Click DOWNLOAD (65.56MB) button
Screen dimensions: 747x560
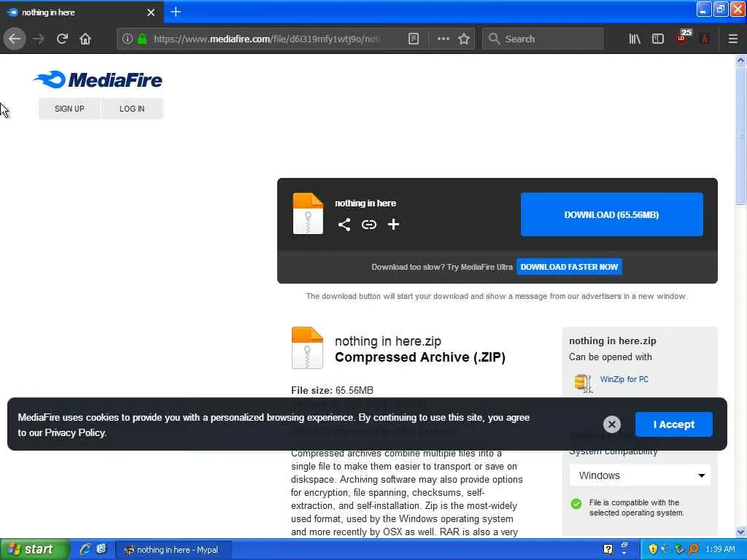612,215
